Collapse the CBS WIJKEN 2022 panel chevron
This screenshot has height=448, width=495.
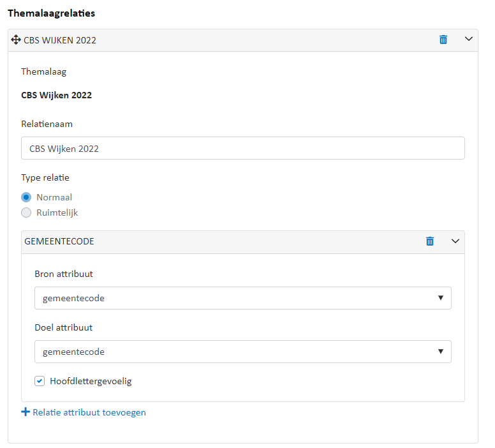pos(469,39)
